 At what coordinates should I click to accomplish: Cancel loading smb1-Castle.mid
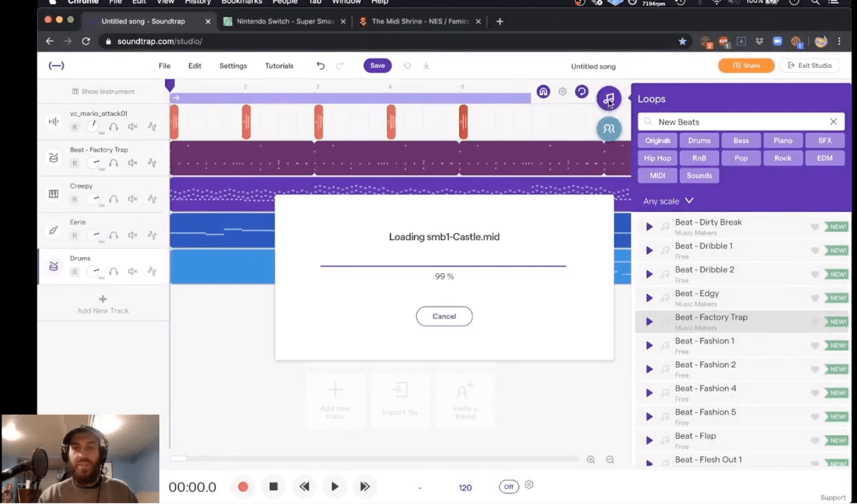point(444,316)
